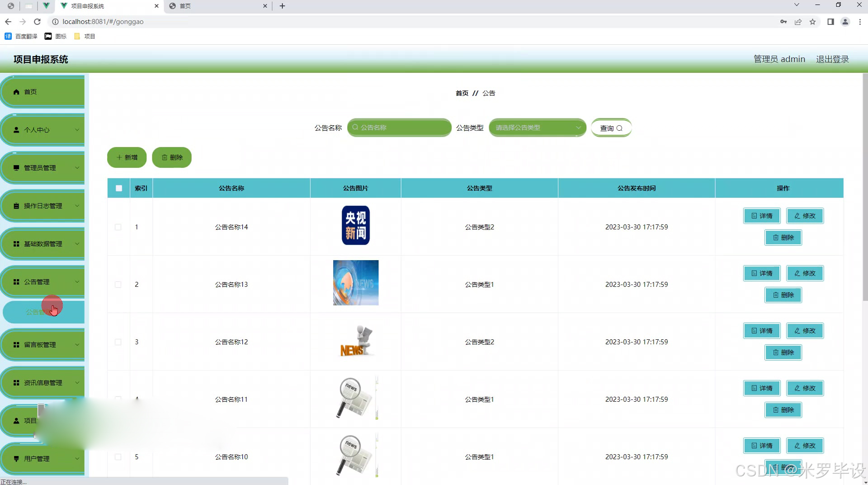
Task: Click the magnifier icon on 查询 button
Action: (619, 128)
